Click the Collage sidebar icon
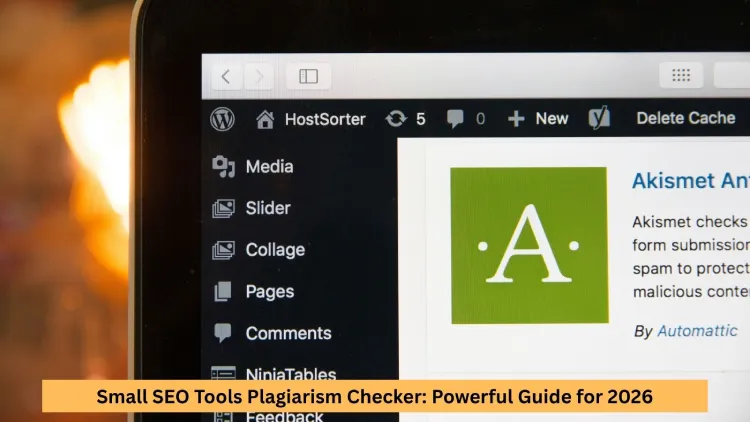The height and width of the screenshot is (422, 750). coord(223,250)
